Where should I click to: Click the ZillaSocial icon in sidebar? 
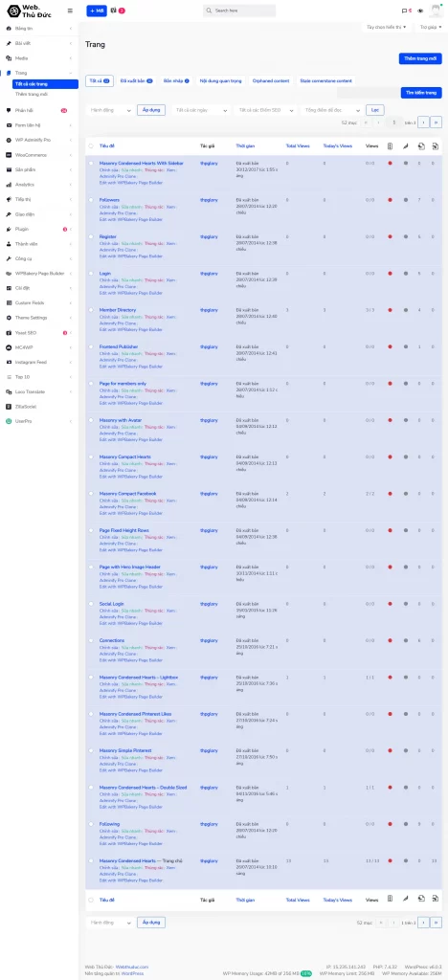point(9,406)
